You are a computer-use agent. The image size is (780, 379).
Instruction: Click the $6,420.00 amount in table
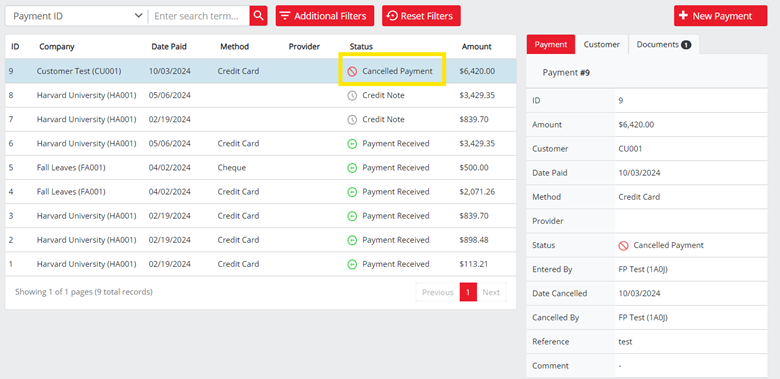tap(477, 71)
